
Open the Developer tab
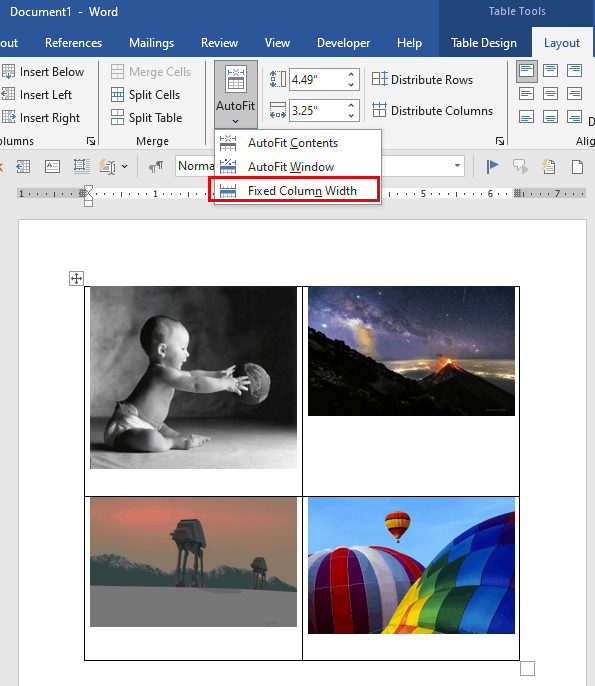[343, 43]
